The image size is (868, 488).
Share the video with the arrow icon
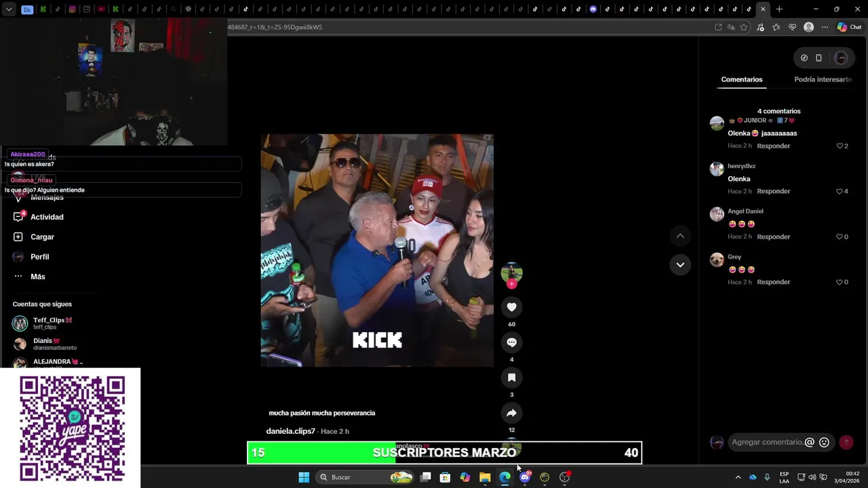tap(511, 413)
